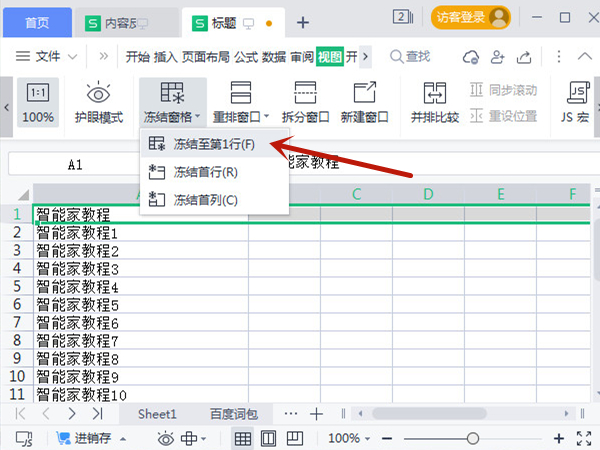Switch to page layout view in status bar

tap(268, 438)
